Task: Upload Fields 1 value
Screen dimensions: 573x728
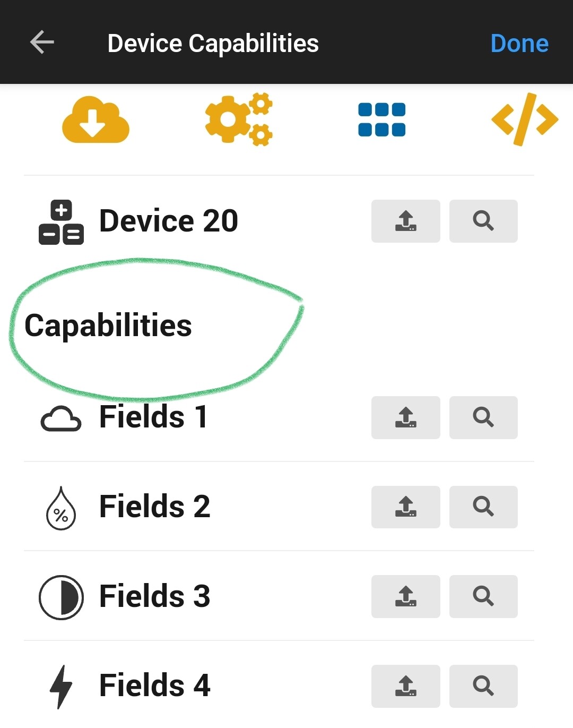Action: [x=405, y=417]
